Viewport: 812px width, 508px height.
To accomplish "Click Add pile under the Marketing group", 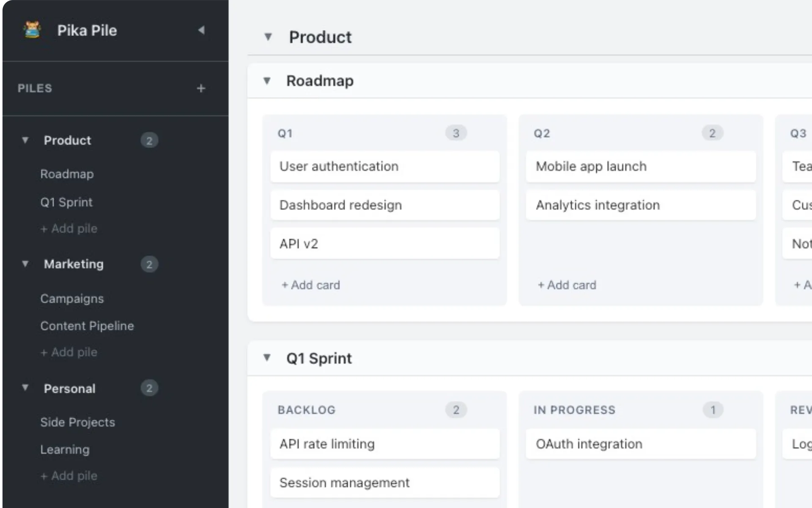I will (x=69, y=352).
